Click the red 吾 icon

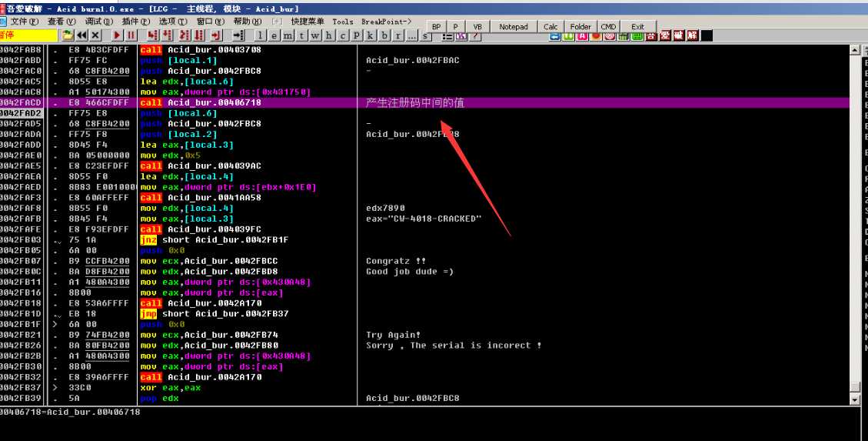[651, 36]
